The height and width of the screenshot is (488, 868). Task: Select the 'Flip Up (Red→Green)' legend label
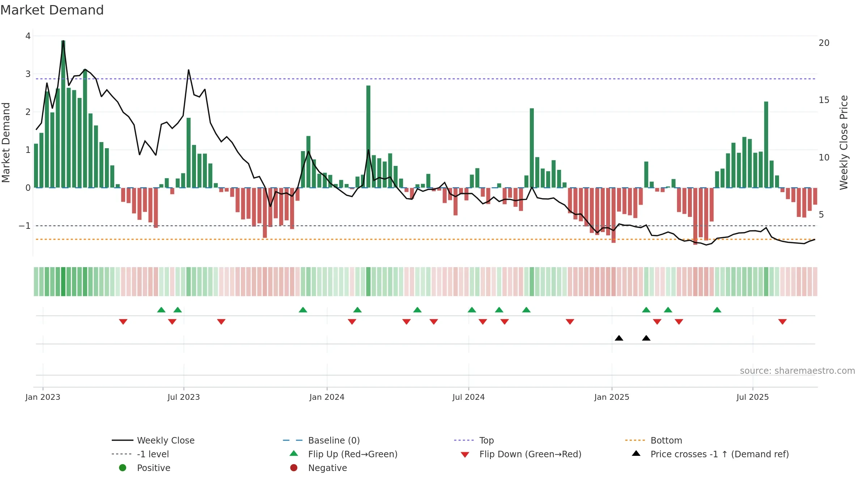(x=353, y=454)
